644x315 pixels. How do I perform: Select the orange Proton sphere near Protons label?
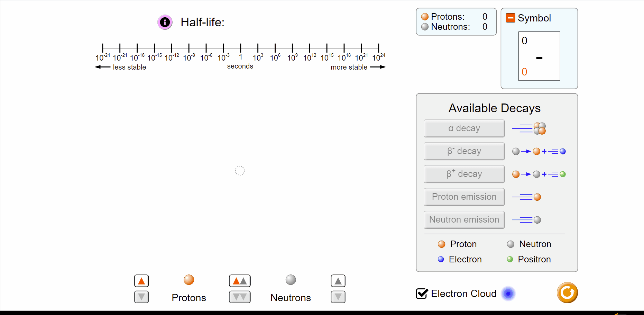188,280
